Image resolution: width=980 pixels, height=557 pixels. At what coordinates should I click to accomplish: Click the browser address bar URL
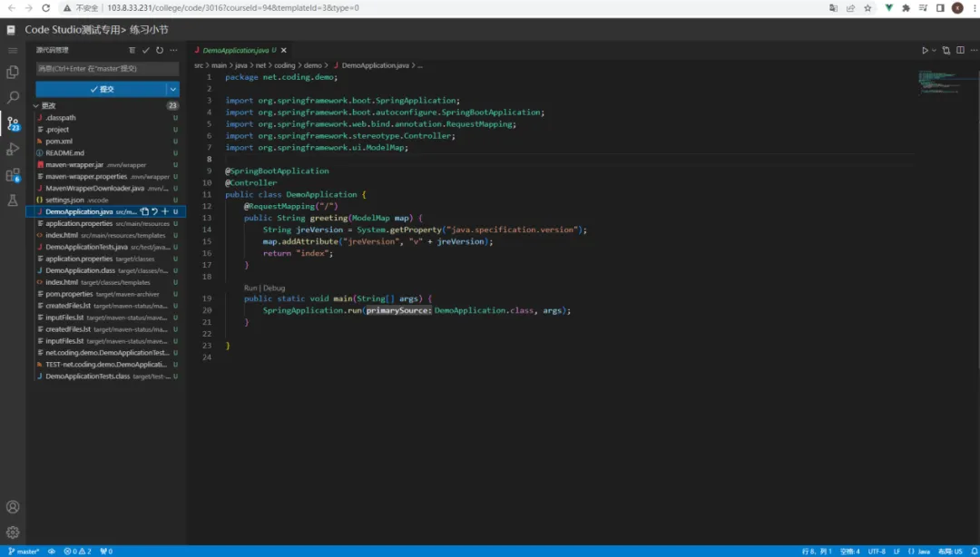(x=233, y=8)
